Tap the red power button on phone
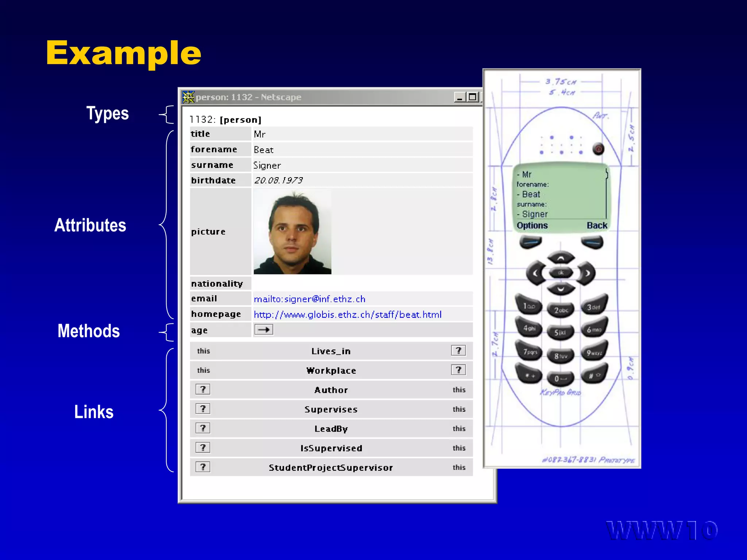The width and height of the screenshot is (747, 560). pyautogui.click(x=598, y=149)
